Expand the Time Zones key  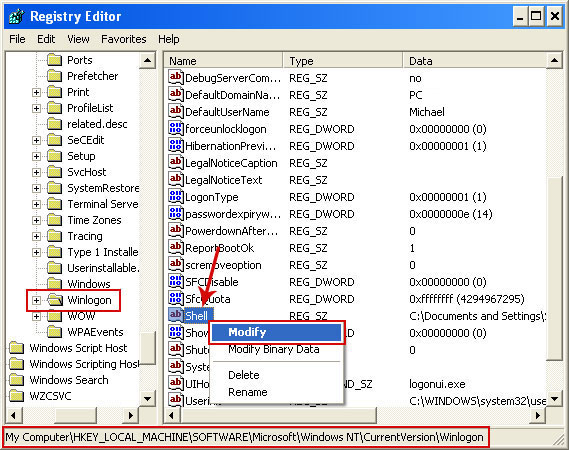click(36, 220)
